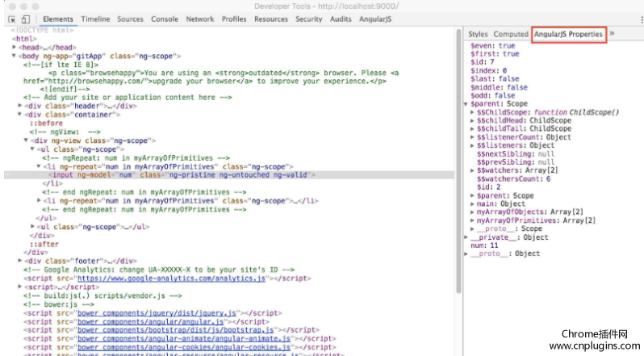The image size is (644, 356).
Task: Expand the collapsed ul ng-scope node
Action: pos(32,227)
